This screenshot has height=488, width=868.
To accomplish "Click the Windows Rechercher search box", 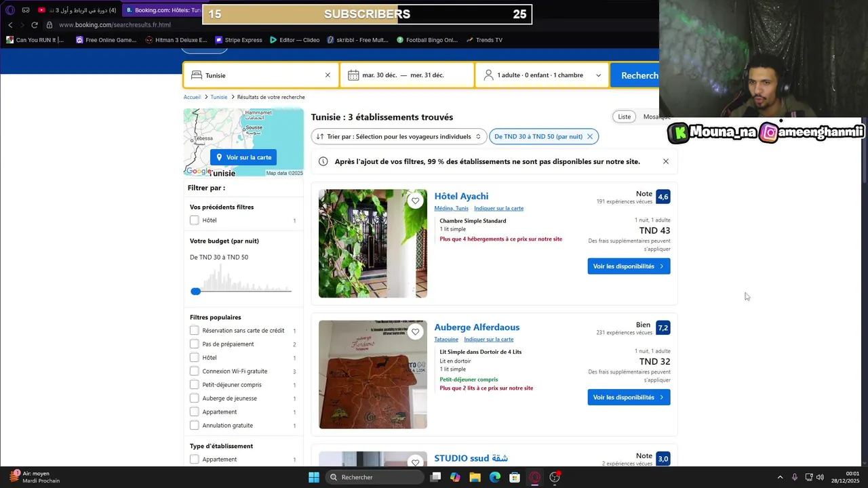I will pyautogui.click(x=374, y=477).
